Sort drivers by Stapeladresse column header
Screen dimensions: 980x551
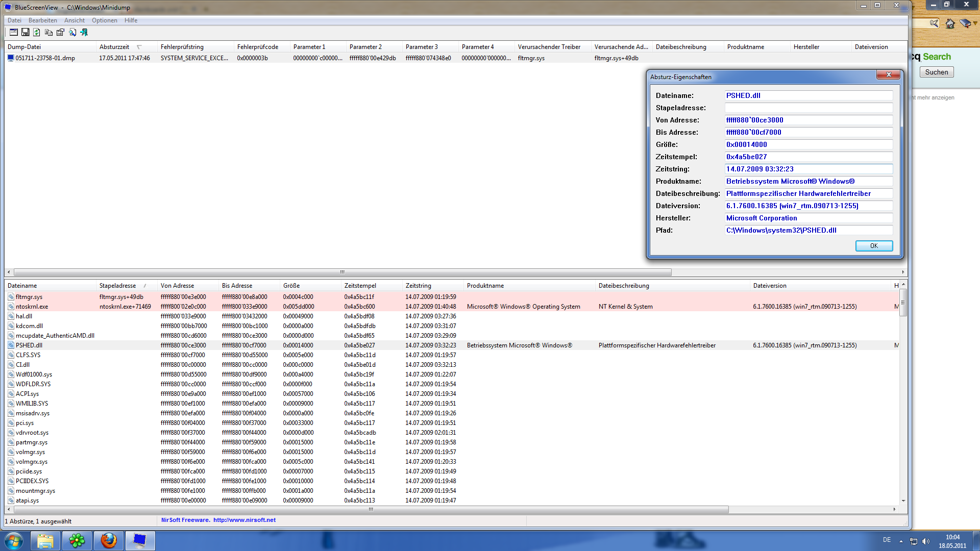click(x=117, y=286)
